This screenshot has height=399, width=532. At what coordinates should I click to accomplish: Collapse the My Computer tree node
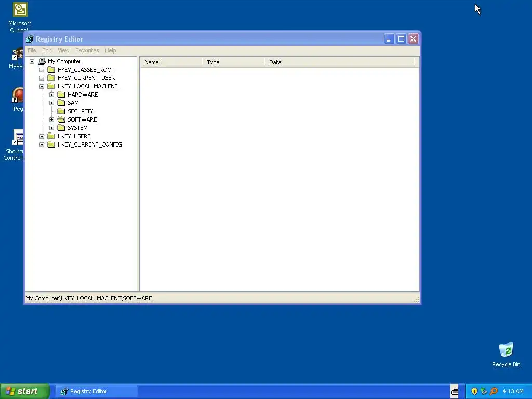(x=32, y=61)
